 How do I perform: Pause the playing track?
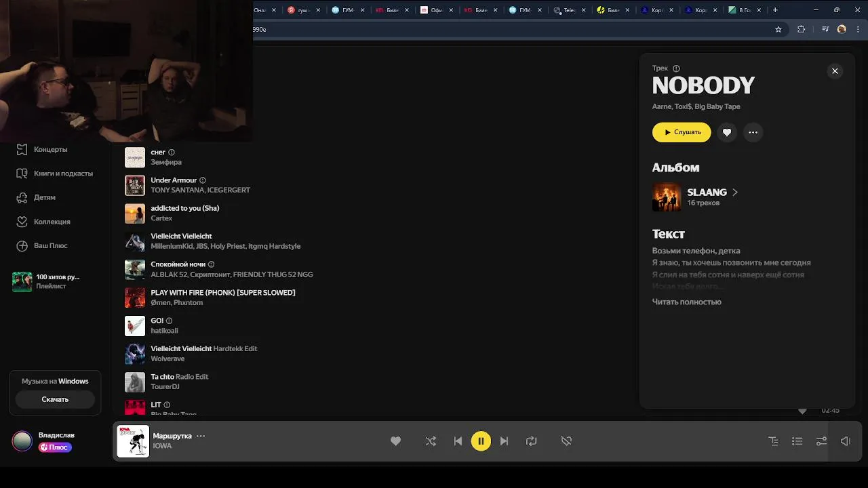481,441
